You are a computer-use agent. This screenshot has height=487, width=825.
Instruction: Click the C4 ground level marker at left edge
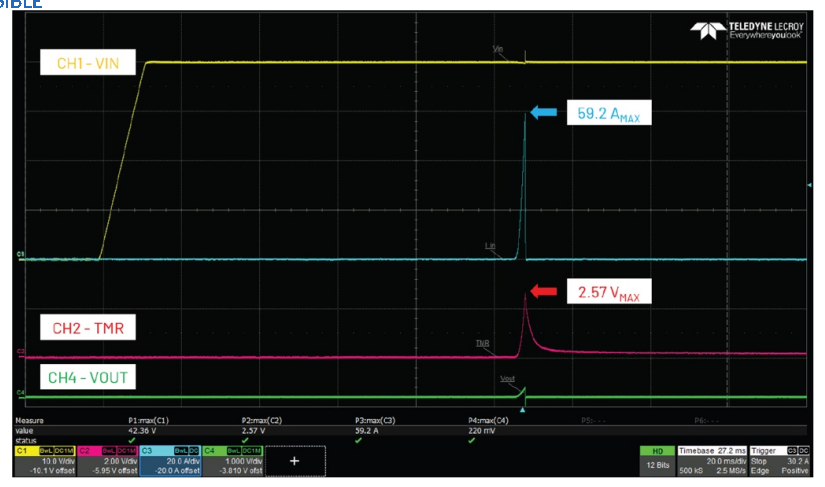[20, 392]
